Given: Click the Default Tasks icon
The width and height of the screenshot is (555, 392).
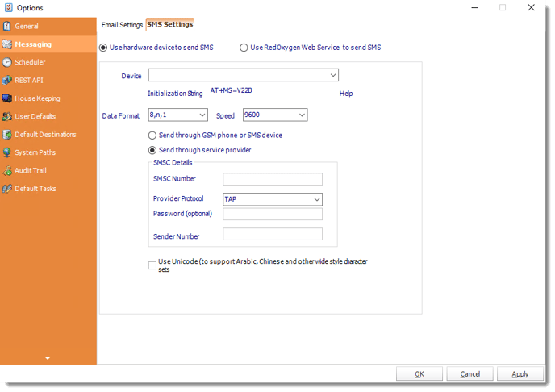Looking at the screenshot, I should tap(6, 189).
